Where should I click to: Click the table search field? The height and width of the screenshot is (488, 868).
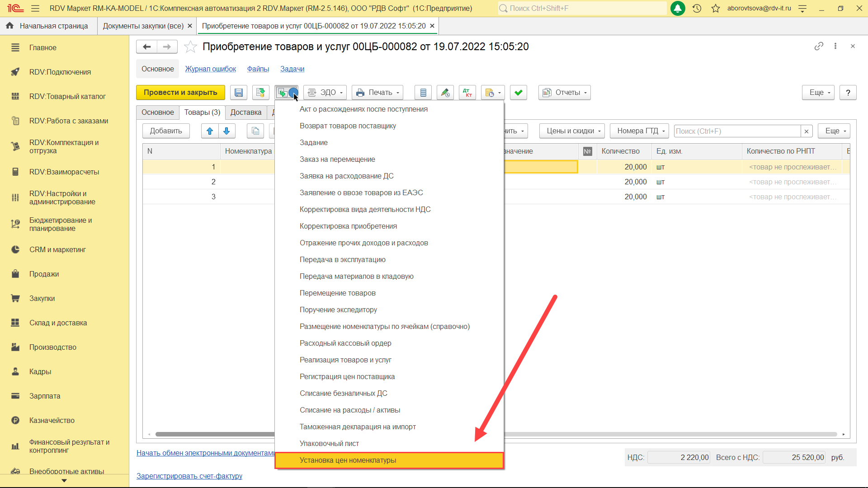pos(737,131)
